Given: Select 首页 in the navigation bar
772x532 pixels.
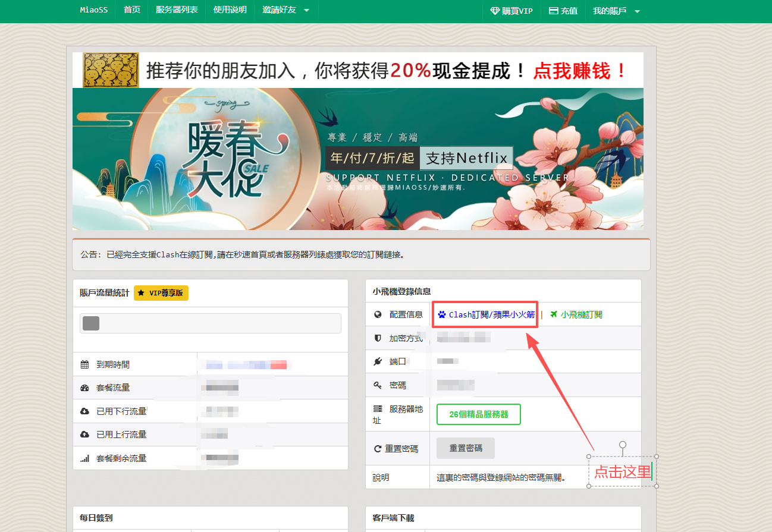Looking at the screenshot, I should point(132,10).
